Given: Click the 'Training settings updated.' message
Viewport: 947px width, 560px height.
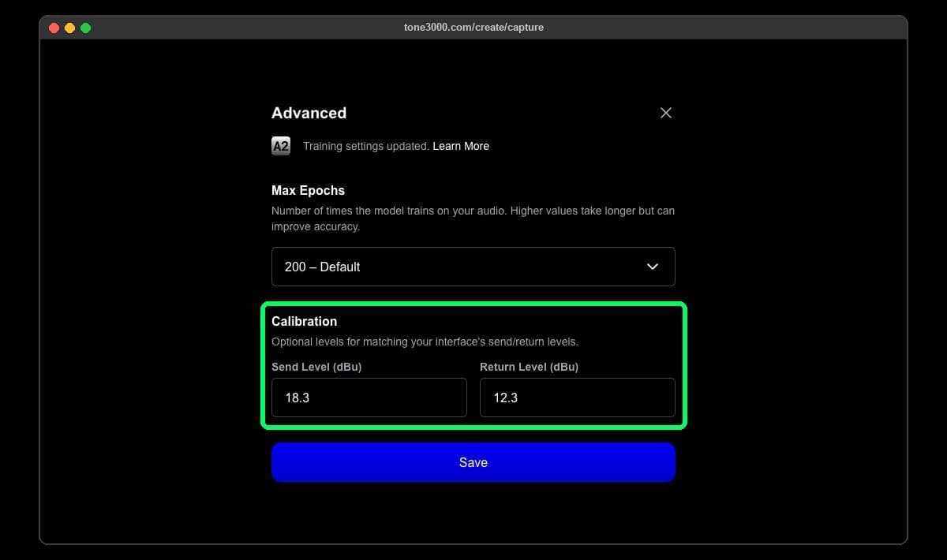Looking at the screenshot, I should 366,146.
